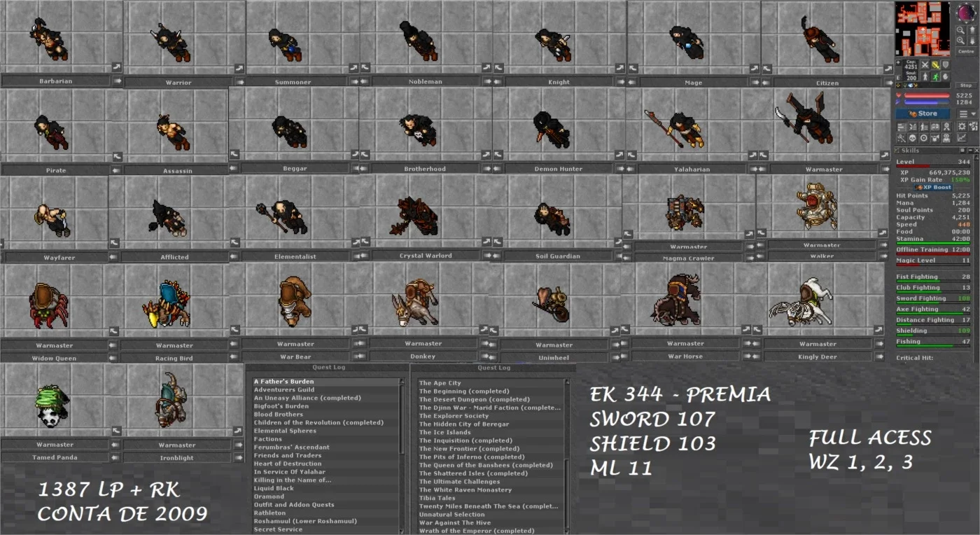Zoom out the minimap with the minus magnifier
This screenshot has height=535, width=980.
click(961, 30)
